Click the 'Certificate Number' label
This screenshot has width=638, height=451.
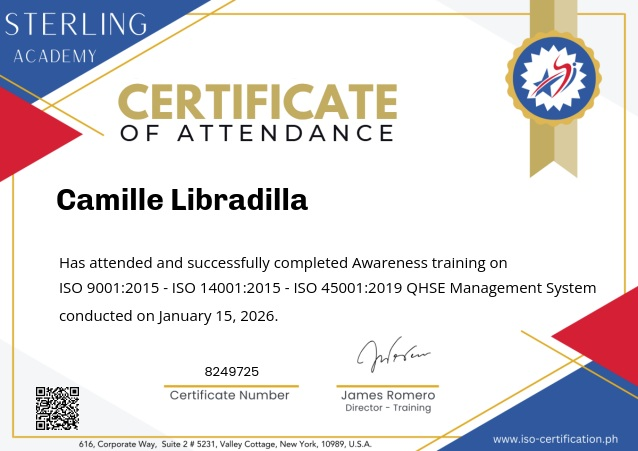point(229,395)
